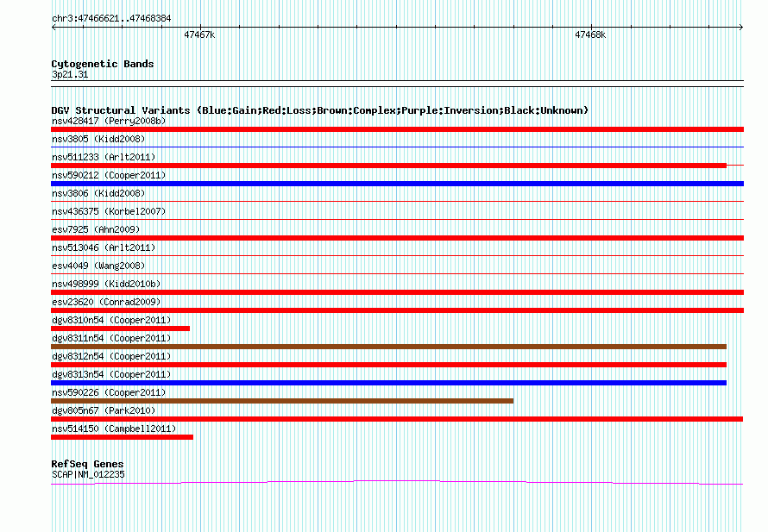Click the Cytogenetic Bands track title
The image size is (768, 532).
pyautogui.click(x=103, y=64)
